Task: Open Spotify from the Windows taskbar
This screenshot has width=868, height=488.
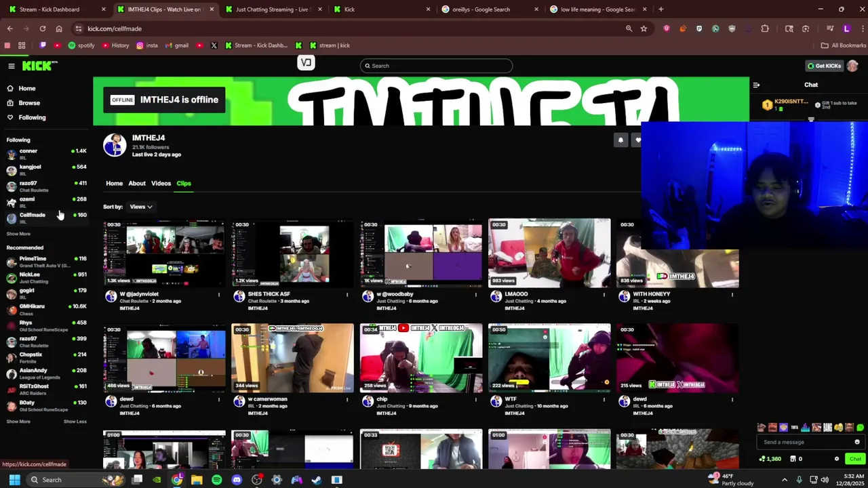Action: tap(216, 480)
